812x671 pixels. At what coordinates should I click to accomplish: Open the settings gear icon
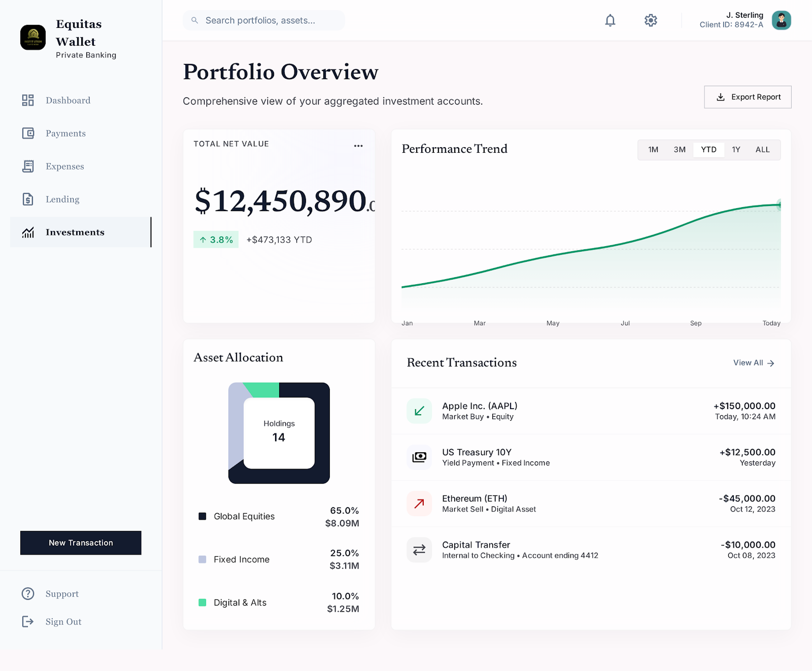tap(651, 20)
